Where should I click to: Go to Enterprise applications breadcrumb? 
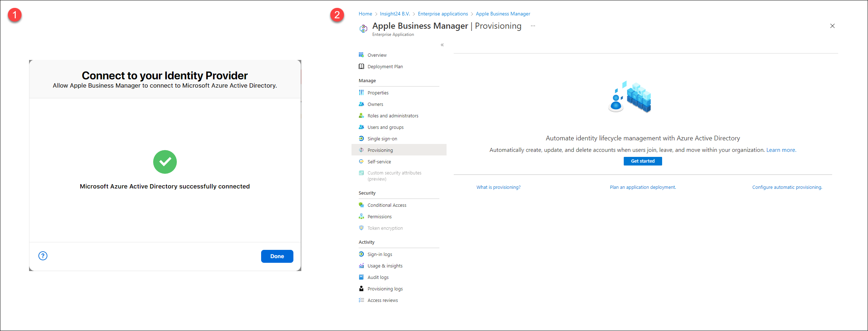[x=443, y=14]
